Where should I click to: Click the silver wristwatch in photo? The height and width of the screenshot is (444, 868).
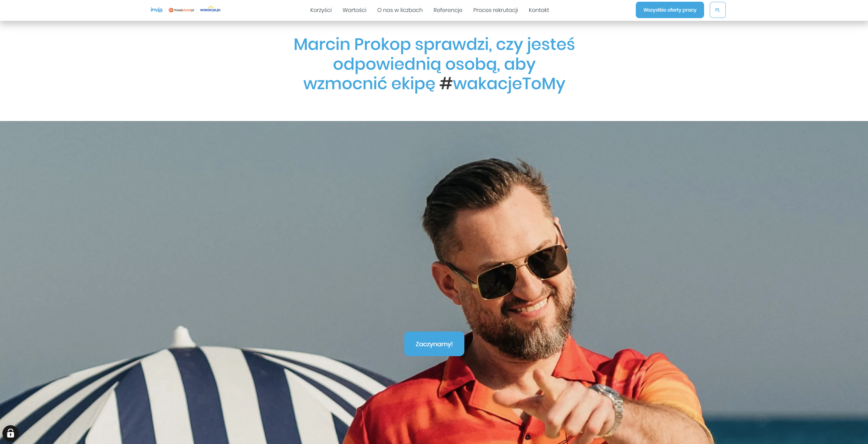click(x=611, y=407)
